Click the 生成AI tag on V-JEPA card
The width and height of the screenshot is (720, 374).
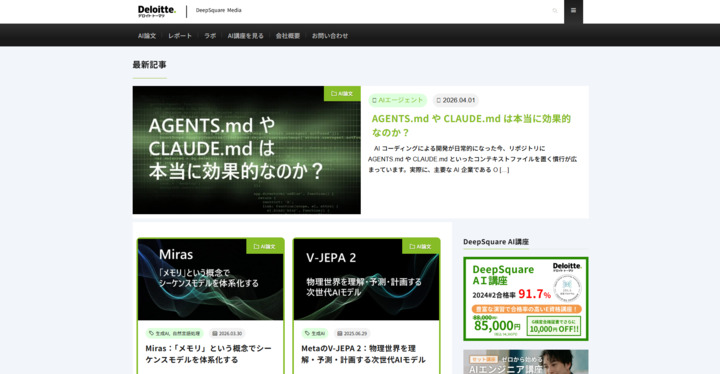coord(315,334)
